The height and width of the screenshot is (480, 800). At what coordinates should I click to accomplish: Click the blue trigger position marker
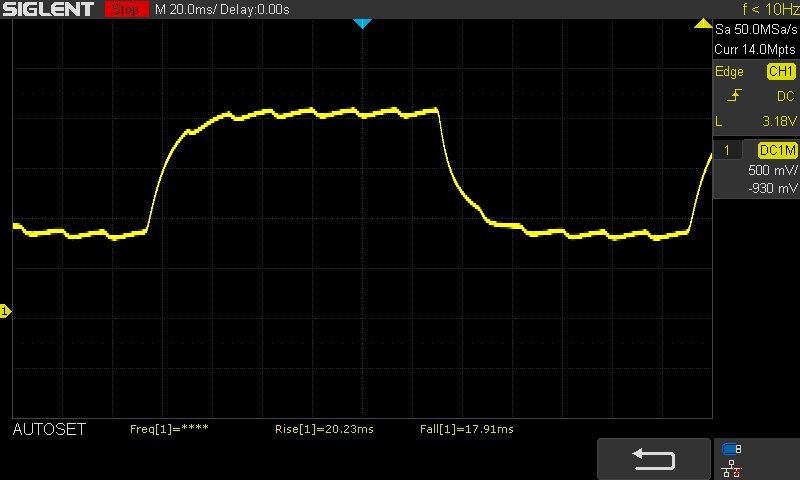pos(362,23)
